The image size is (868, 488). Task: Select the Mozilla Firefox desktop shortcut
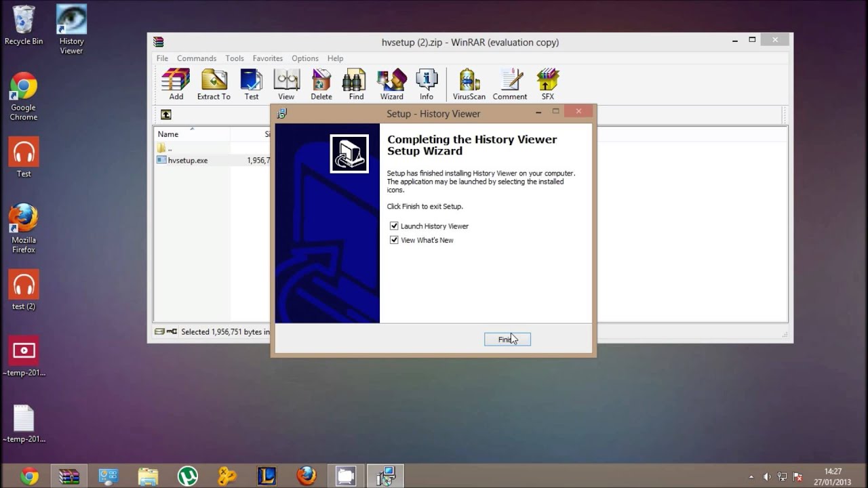[x=24, y=229]
